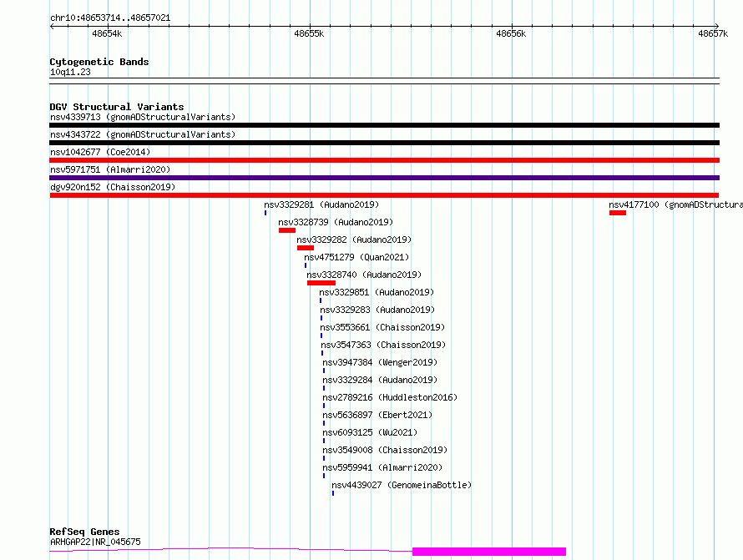Open the nsv4751279 (Quan2021) label
The height and width of the screenshot is (560, 743).
coord(356,257)
